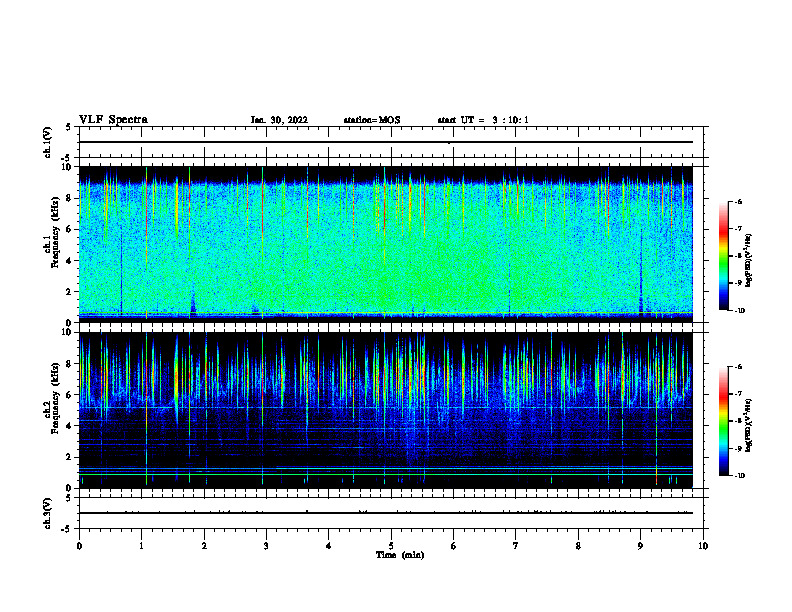Click the ch.1 voltage waveform trace
The image size is (792, 612).
point(386,142)
